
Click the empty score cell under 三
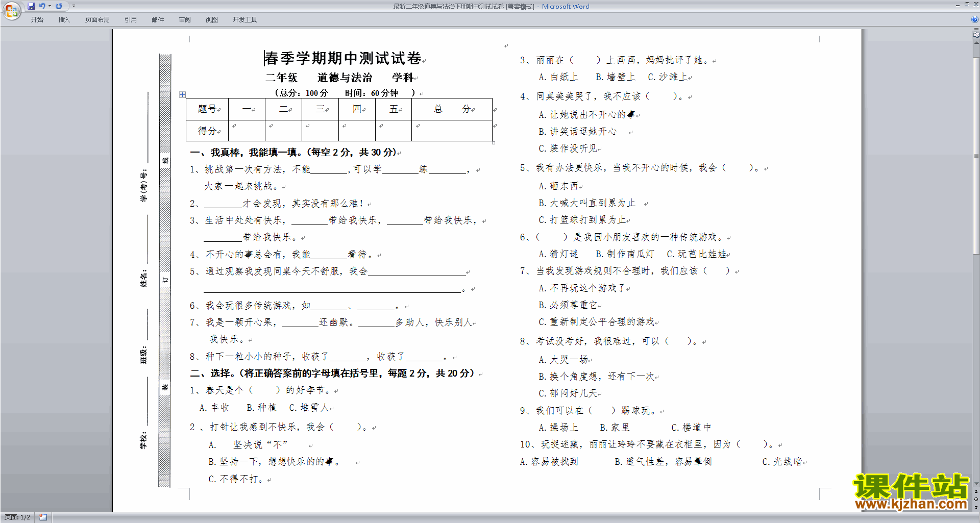321,131
